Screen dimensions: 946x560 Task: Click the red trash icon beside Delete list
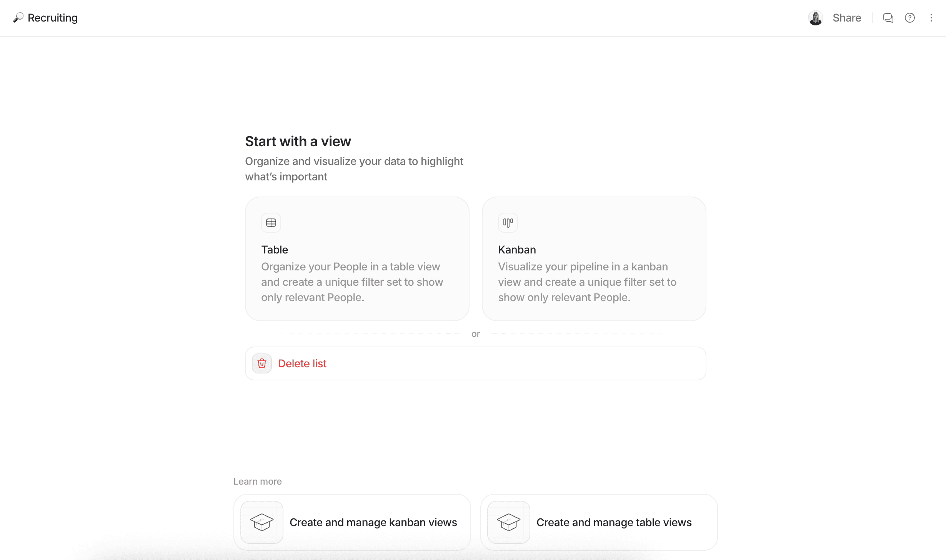pos(261,363)
